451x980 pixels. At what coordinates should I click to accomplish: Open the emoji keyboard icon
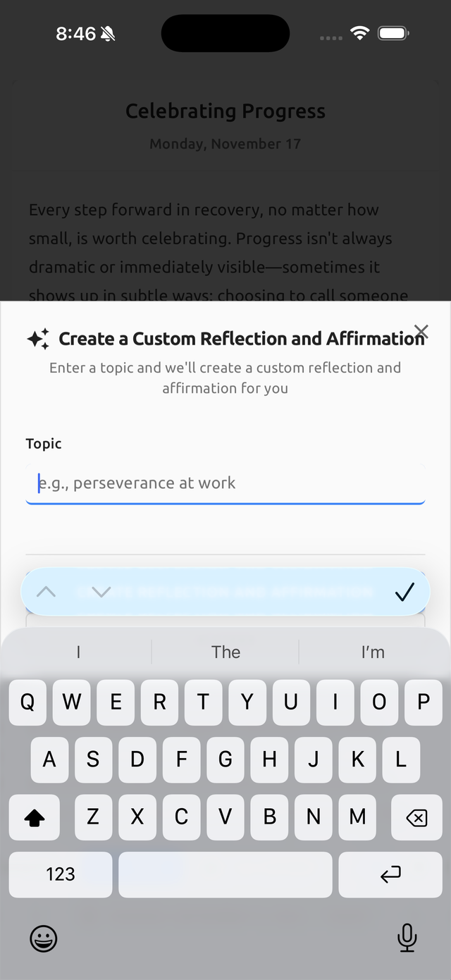(x=43, y=938)
